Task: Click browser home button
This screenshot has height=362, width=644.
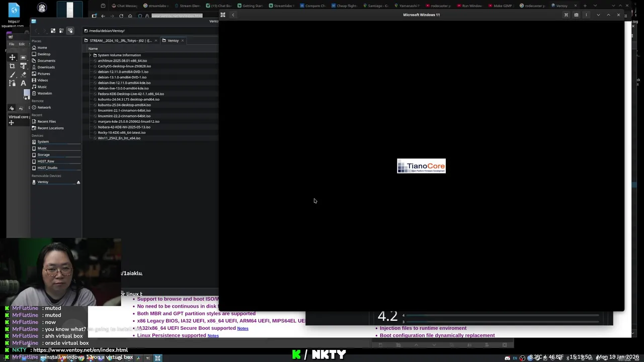Action: 130,16
